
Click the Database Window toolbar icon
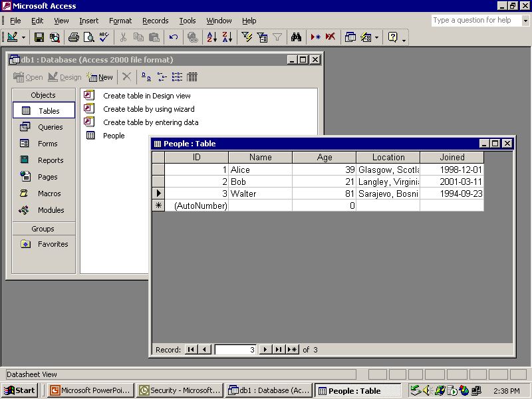pyautogui.click(x=350, y=37)
